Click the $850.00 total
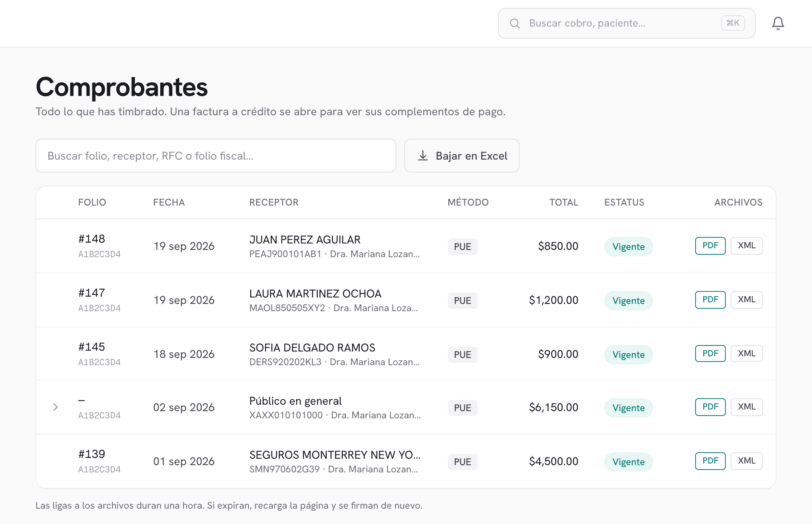This screenshot has height=524, width=812. [x=558, y=246]
